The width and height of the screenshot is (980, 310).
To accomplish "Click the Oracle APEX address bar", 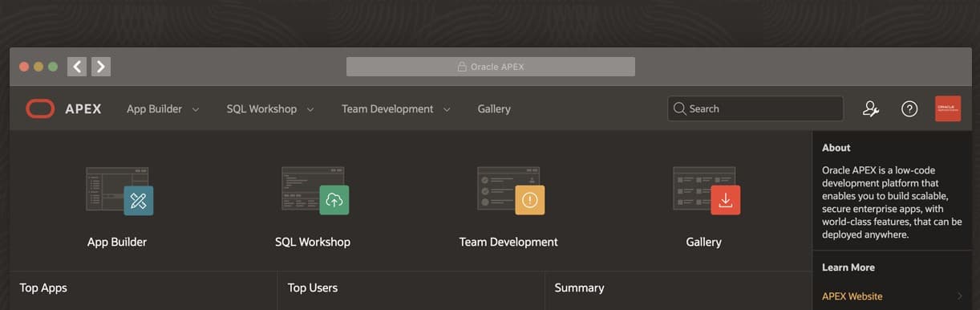I will [491, 67].
